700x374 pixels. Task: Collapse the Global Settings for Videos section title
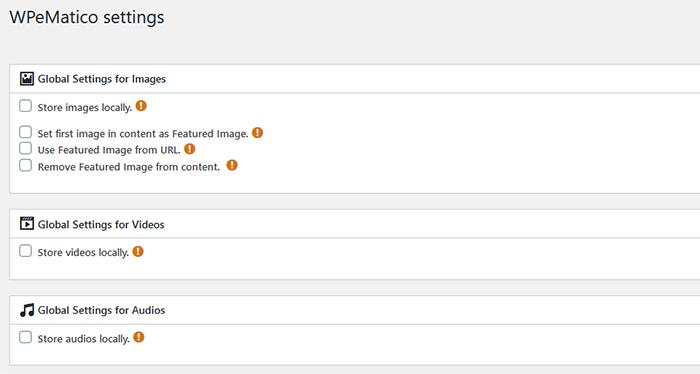tap(101, 224)
